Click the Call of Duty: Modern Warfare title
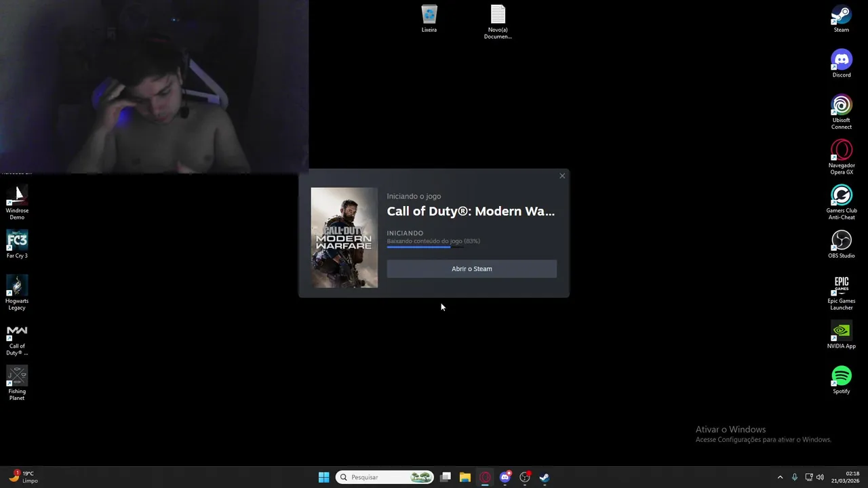868x488 pixels. (x=471, y=211)
